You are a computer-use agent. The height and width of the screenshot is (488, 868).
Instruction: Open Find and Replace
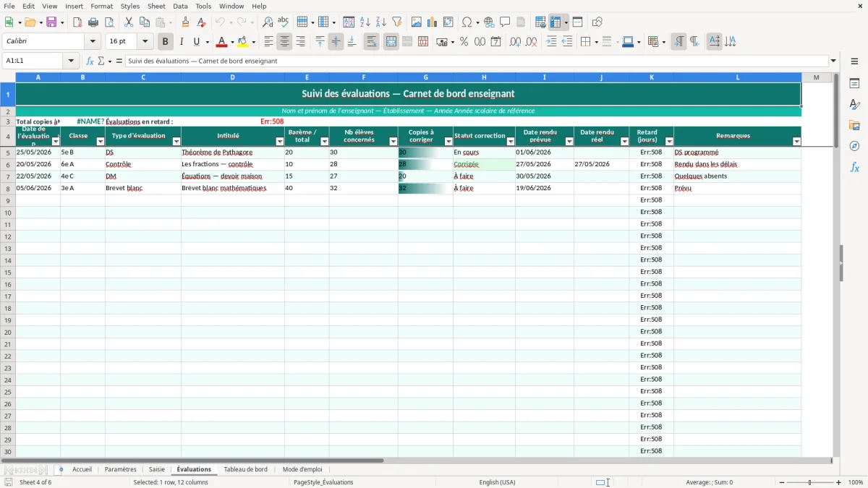[x=268, y=22]
